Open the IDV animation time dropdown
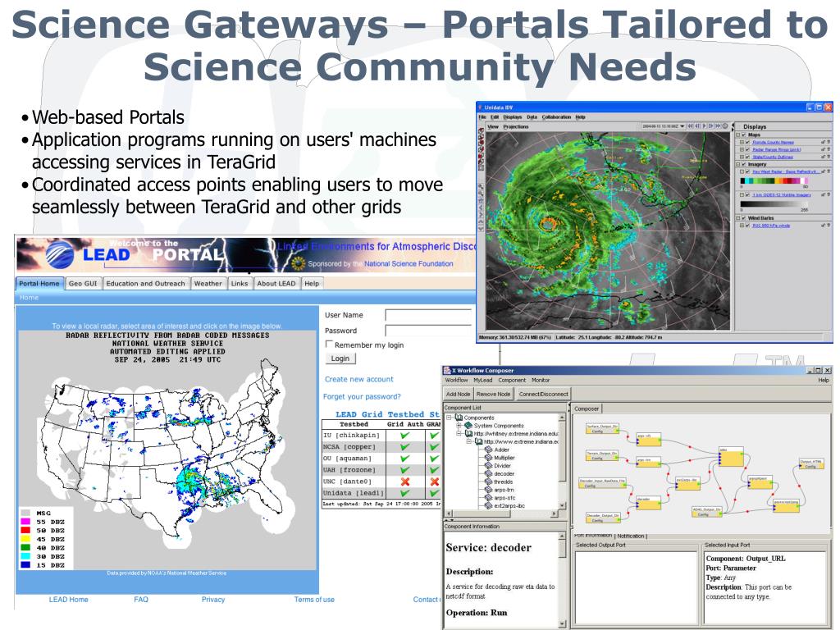The height and width of the screenshot is (630, 840). click(682, 126)
